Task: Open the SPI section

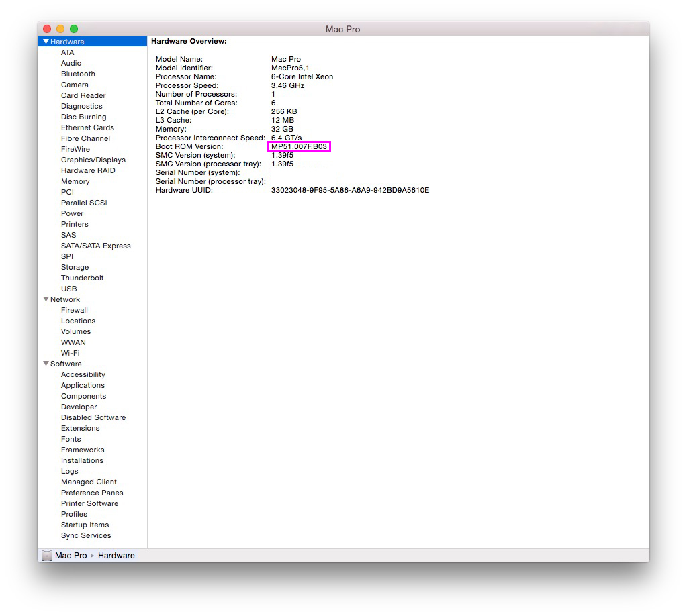Action: (67, 256)
